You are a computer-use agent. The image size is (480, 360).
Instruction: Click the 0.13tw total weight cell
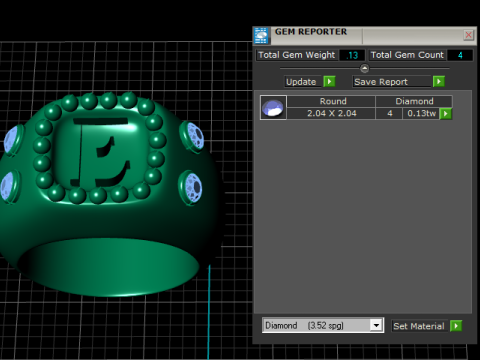pyautogui.click(x=421, y=114)
